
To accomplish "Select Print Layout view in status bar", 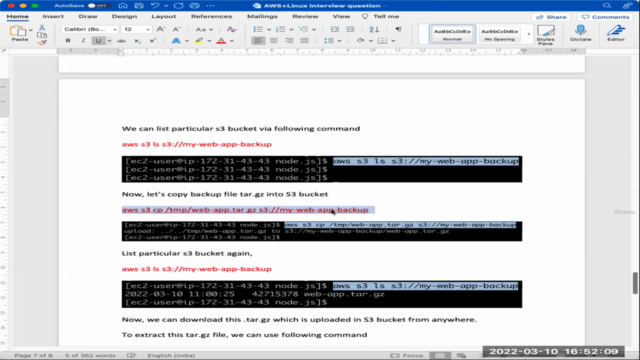I will pyautogui.click(x=440, y=356).
